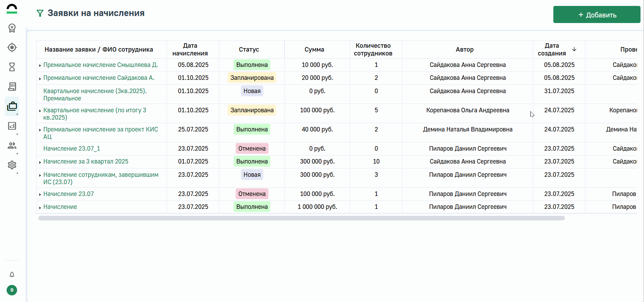The image size is (644, 302).
Task: Open the target goals sidebar icon
Action: click(x=12, y=47)
